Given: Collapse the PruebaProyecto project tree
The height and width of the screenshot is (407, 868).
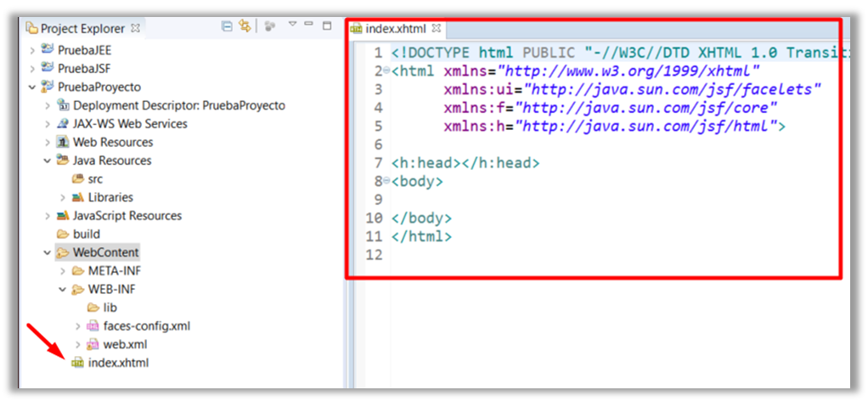Looking at the screenshot, I should coord(32,88).
